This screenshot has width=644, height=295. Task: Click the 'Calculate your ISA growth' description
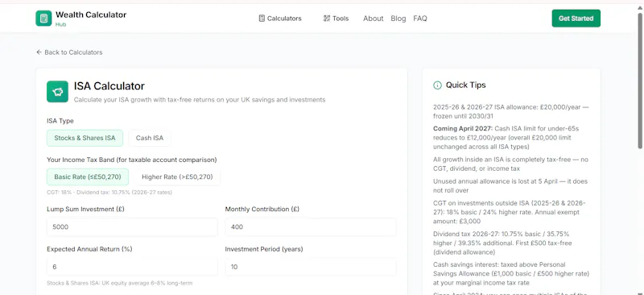(200, 100)
